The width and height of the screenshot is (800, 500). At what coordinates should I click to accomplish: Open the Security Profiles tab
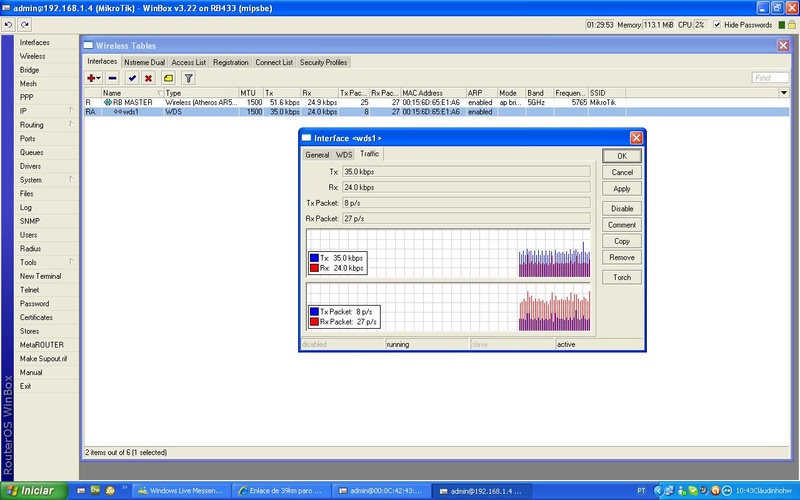tap(323, 62)
